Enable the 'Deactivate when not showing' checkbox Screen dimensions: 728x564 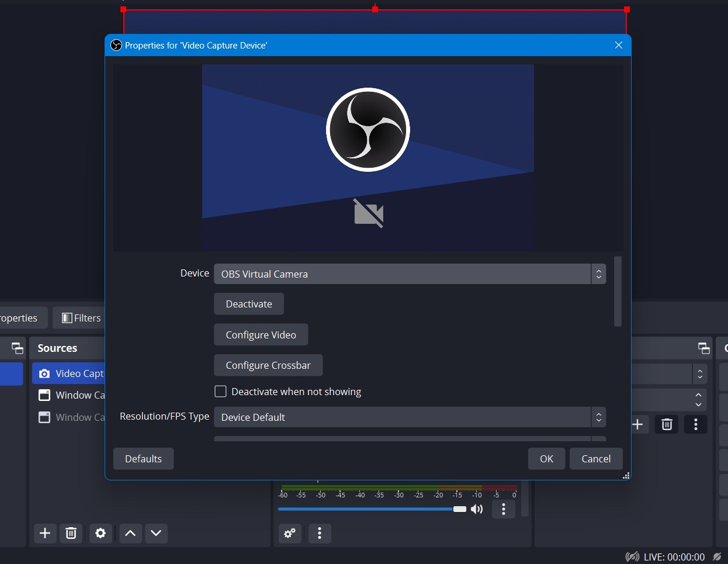221,391
